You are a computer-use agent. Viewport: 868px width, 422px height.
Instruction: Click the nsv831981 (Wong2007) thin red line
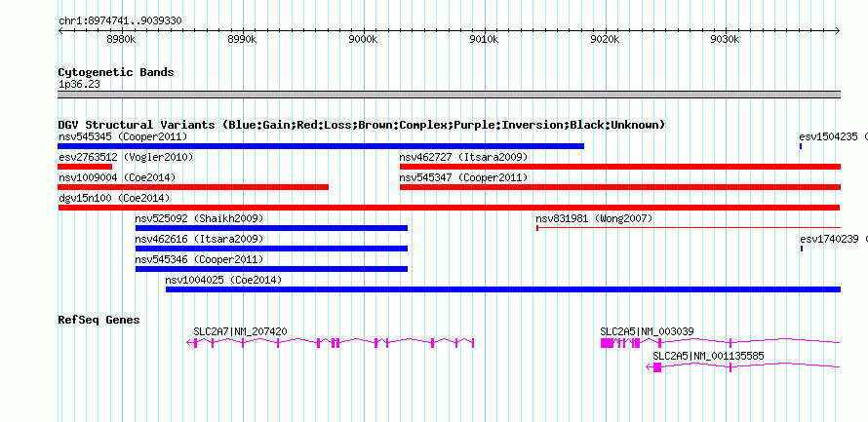(689, 227)
